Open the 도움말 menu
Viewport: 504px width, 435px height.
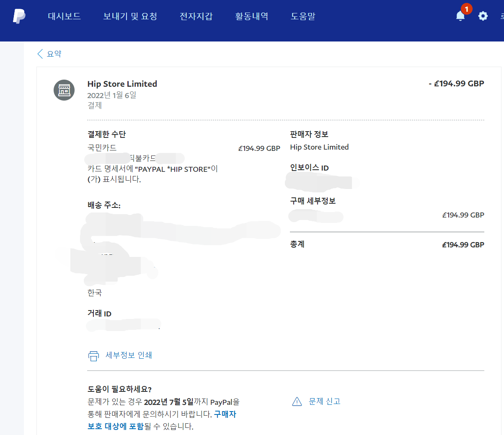click(303, 16)
